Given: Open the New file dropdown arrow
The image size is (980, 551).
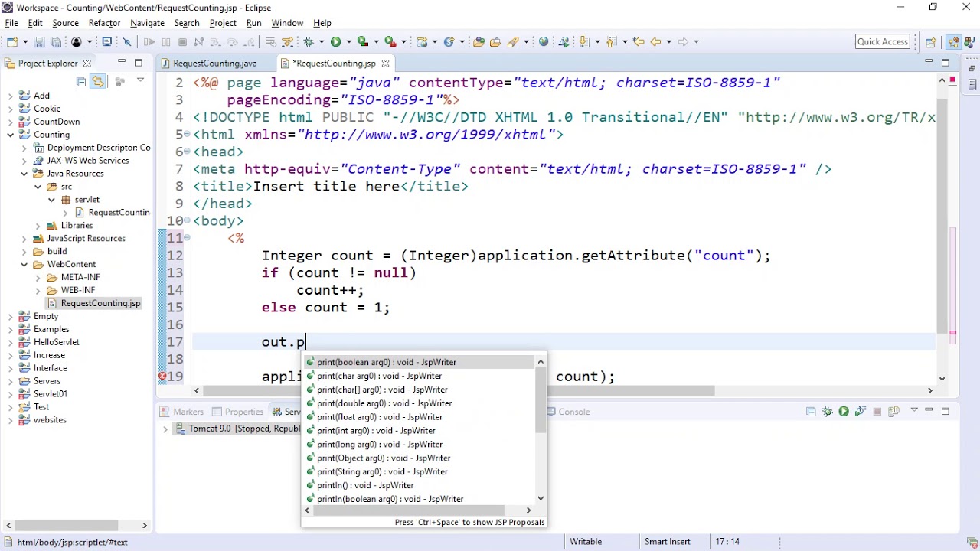Looking at the screenshot, I should (24, 42).
